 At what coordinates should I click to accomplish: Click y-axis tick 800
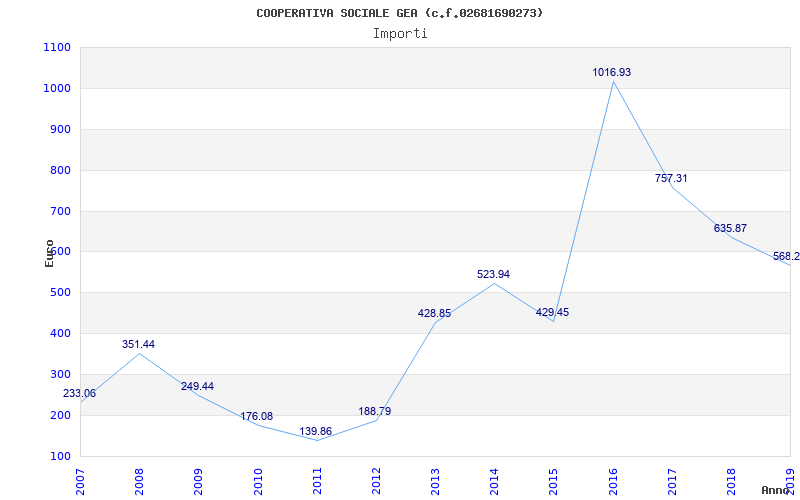(61, 170)
